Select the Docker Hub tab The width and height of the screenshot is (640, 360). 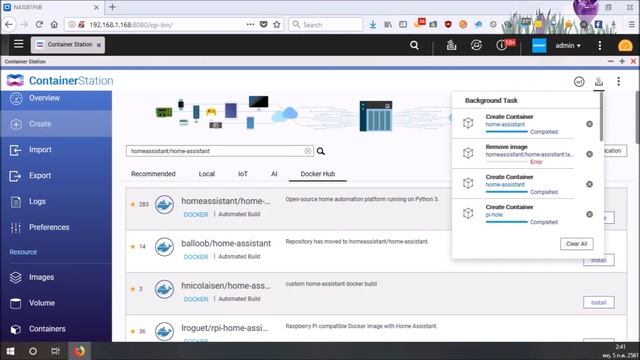pyautogui.click(x=318, y=174)
